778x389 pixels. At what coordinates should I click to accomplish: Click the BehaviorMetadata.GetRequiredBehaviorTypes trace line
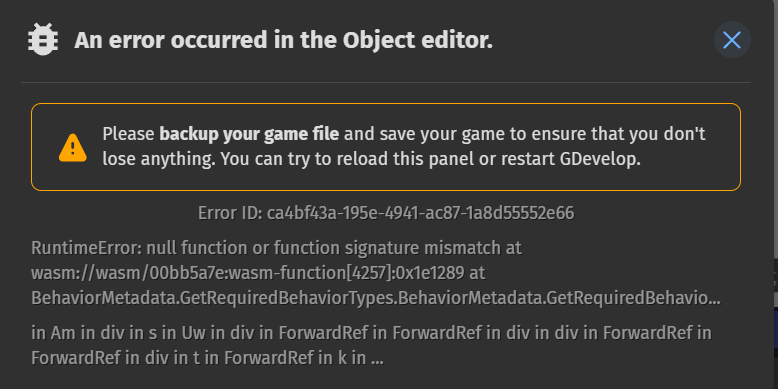[376, 298]
